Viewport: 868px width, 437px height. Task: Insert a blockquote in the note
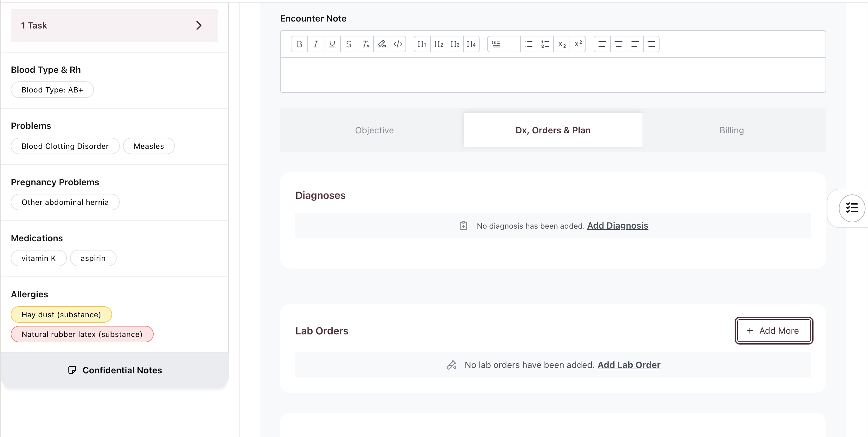(x=496, y=44)
